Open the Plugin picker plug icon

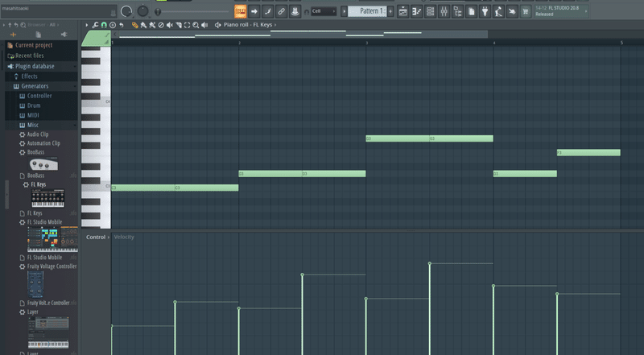(485, 11)
